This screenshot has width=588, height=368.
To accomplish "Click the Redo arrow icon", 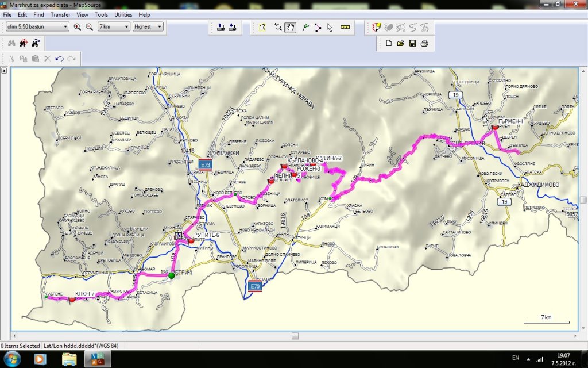I will pos(71,59).
